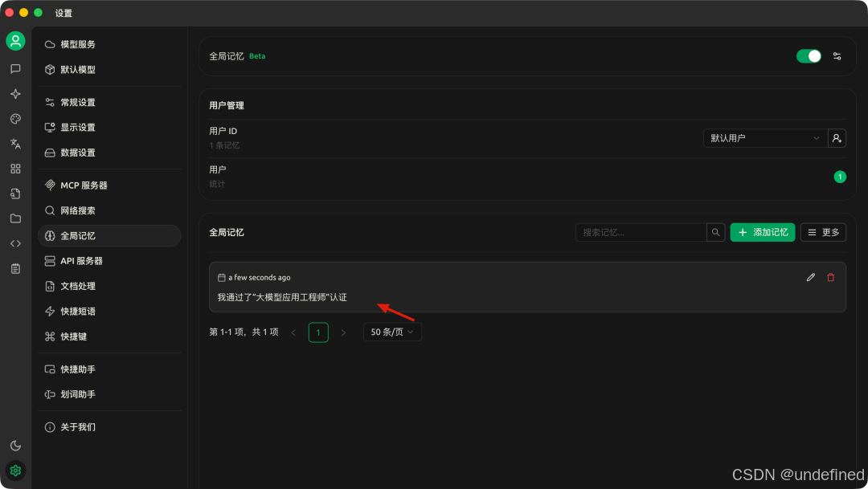
Task: Toggle dark theme moon icon
Action: (x=15, y=446)
